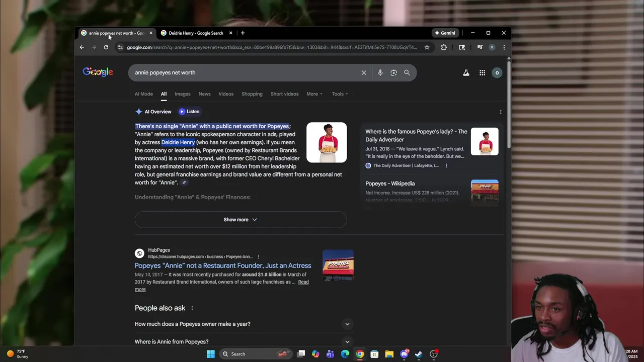Open weather widget showing 75°F Sunny
644x362 pixels.
[18, 354]
